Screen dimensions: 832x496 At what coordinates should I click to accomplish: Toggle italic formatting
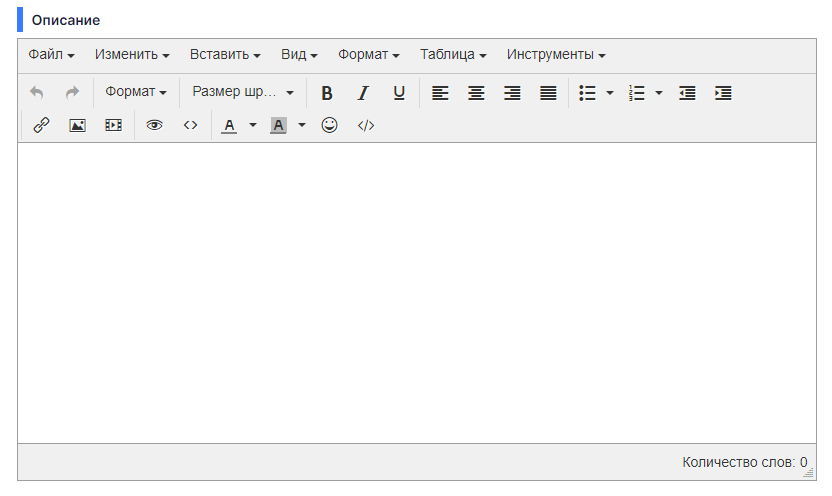[363, 93]
